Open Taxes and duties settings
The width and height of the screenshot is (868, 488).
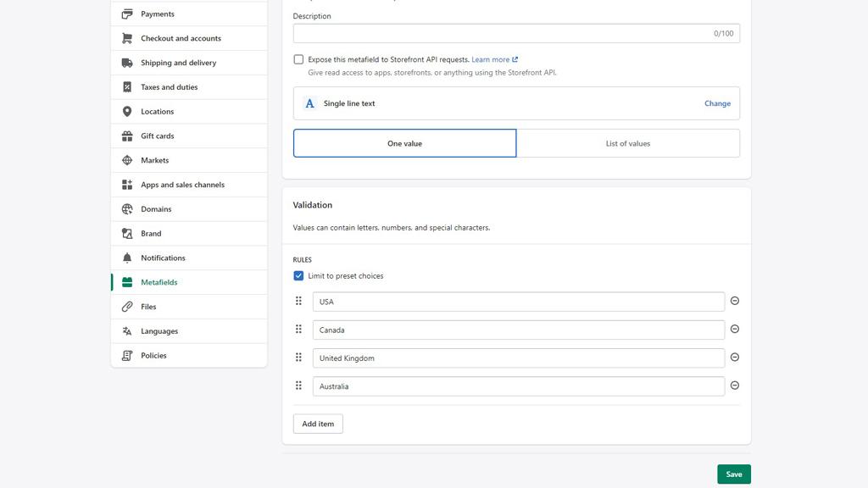(169, 87)
